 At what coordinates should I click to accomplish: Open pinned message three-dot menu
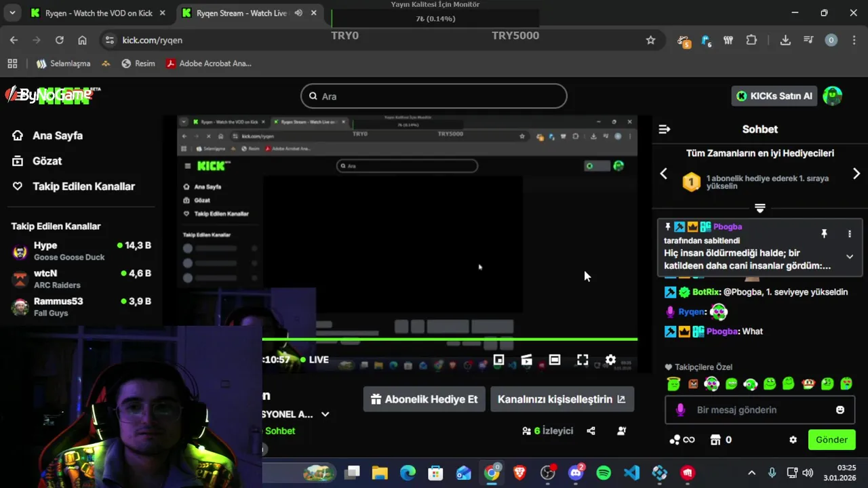click(850, 234)
